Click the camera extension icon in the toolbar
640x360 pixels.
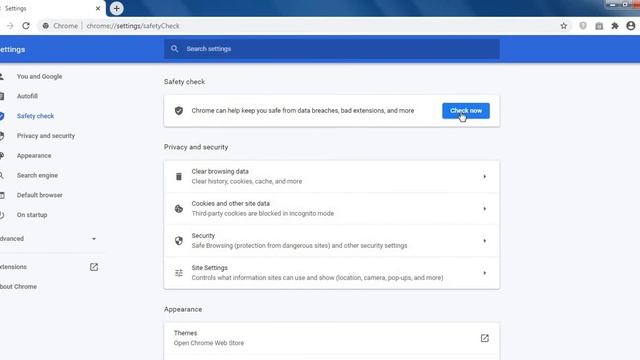(x=599, y=26)
